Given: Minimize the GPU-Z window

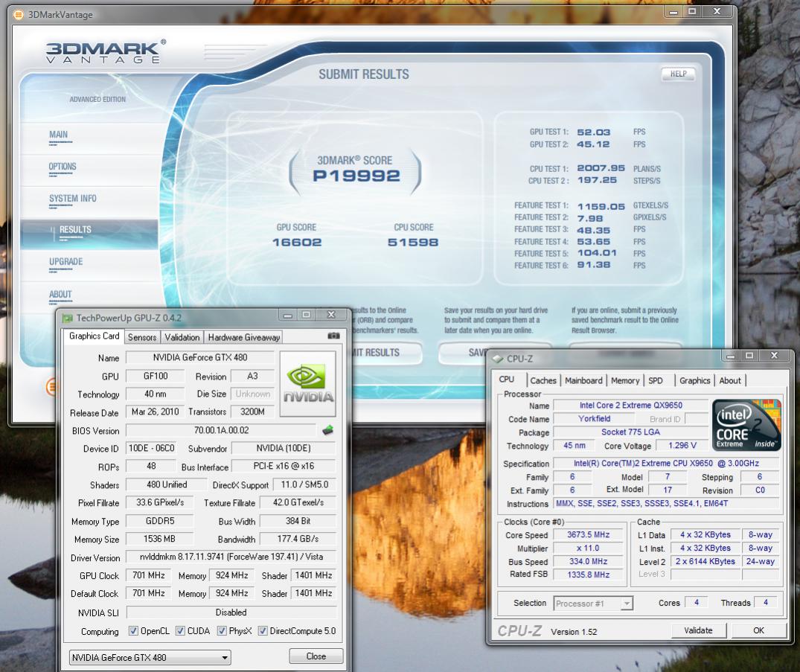Looking at the screenshot, I should 288,316.
